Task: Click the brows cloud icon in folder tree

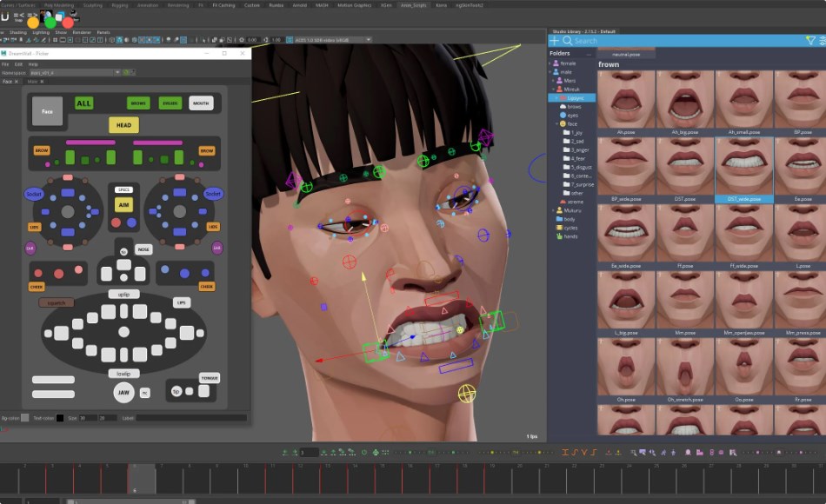Action: pos(563,106)
